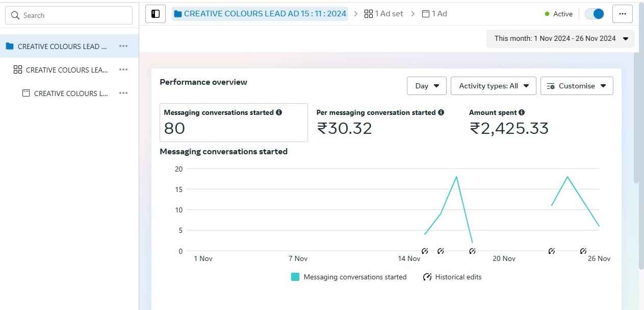This screenshot has width=644, height=310.
Task: Click the ad set grid icon in sidebar
Action: [x=18, y=69]
